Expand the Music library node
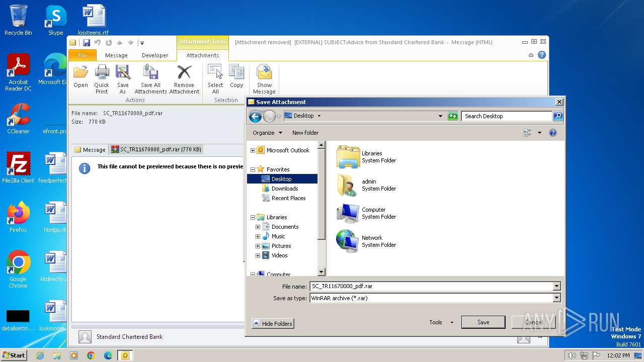Screen dimensions: 644x362 pyautogui.click(x=258, y=236)
